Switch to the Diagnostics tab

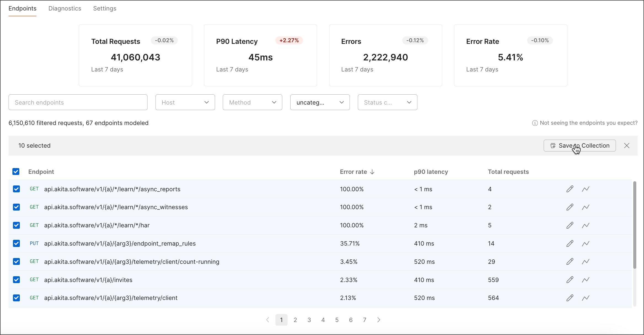(x=65, y=9)
